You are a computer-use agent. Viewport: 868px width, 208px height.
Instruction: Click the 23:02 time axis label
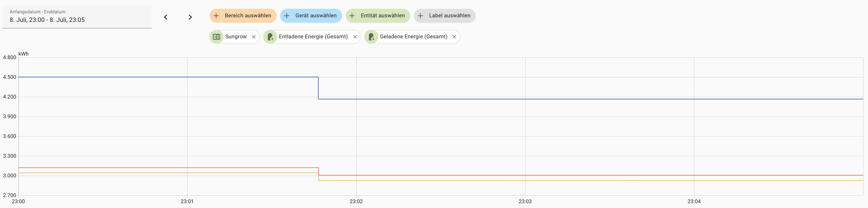[356, 202]
